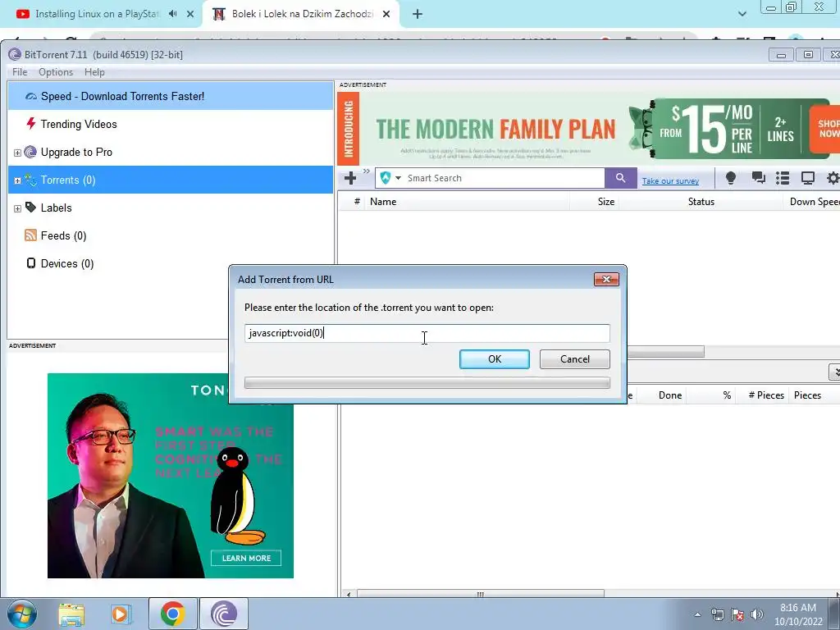Screen dimensions: 840x630
Task: Close the Bolek i Lolek browser tab
Action: pos(386,15)
